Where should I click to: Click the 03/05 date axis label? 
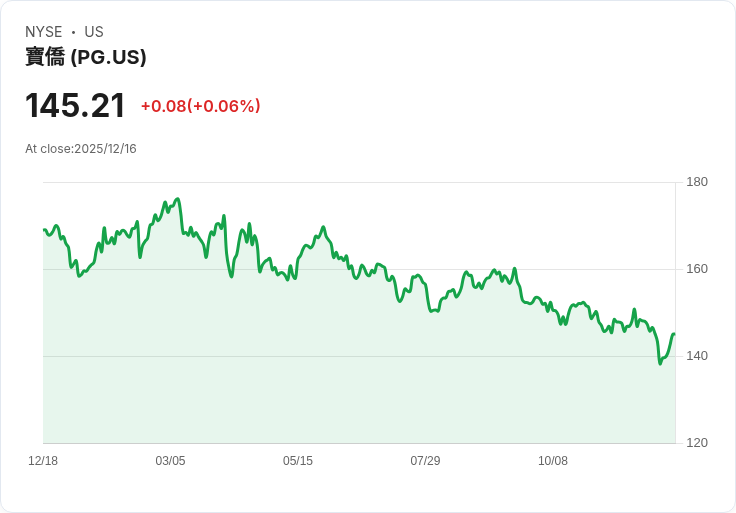click(170, 461)
